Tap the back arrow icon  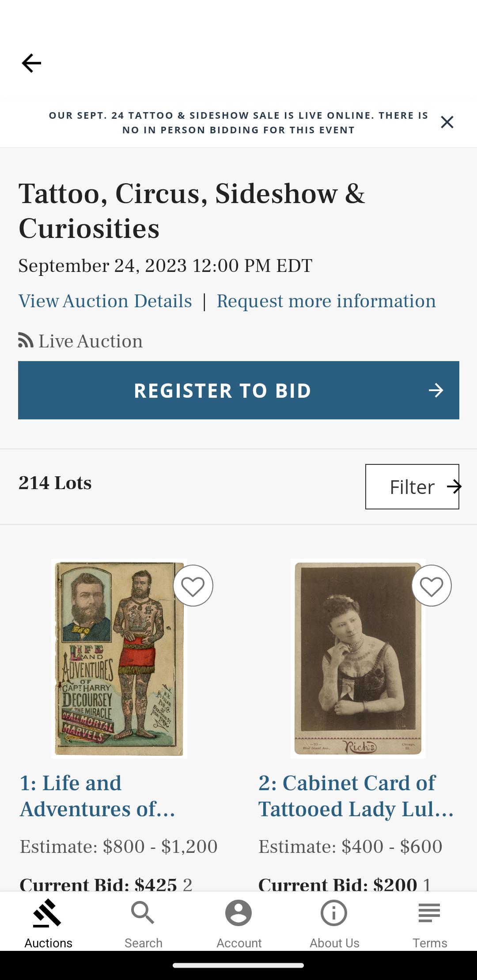coord(31,63)
